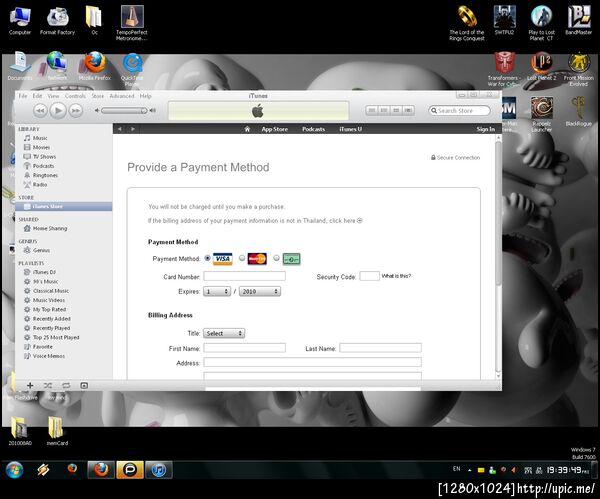
Task: Click the iTunes Play button
Action: (x=58, y=111)
